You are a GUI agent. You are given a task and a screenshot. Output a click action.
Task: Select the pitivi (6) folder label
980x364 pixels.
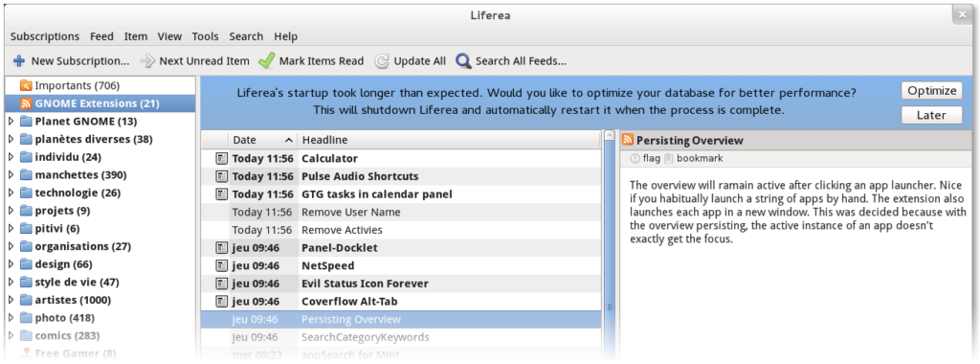click(x=56, y=228)
